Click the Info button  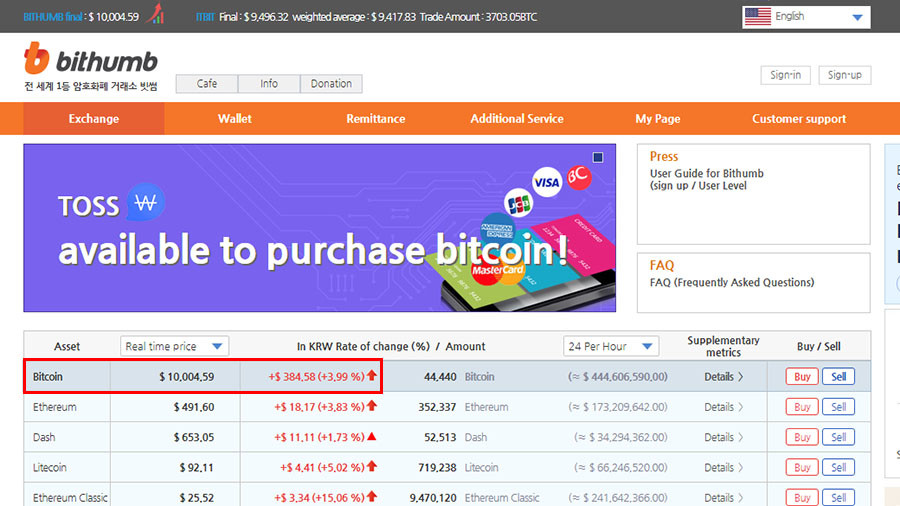[x=269, y=84]
